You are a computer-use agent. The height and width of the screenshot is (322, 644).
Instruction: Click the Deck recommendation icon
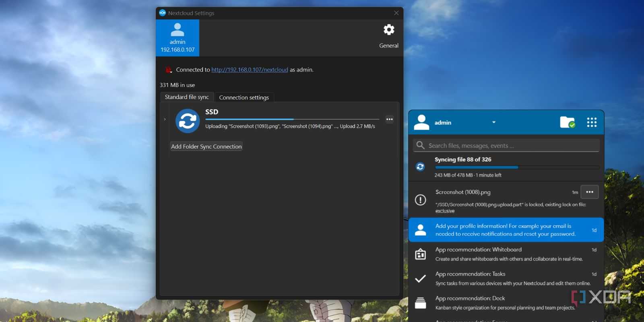(420, 303)
